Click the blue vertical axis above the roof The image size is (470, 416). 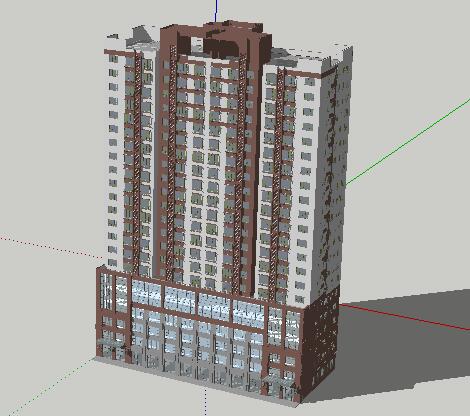(216, 11)
